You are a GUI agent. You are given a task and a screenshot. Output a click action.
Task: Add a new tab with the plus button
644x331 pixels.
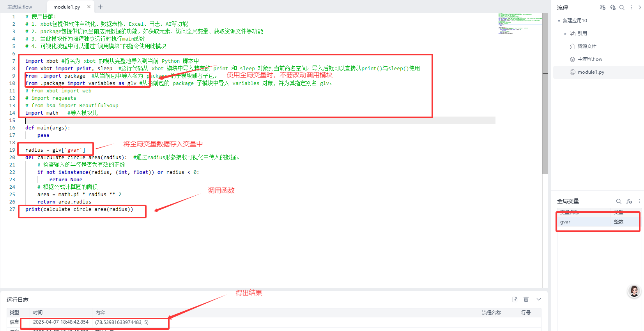point(100,7)
